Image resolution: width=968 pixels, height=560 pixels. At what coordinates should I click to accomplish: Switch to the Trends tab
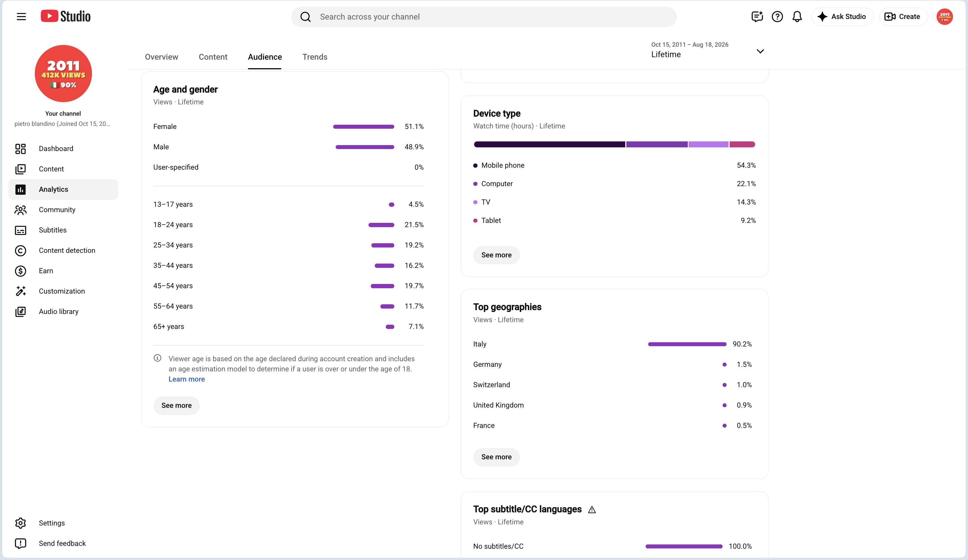pos(315,57)
